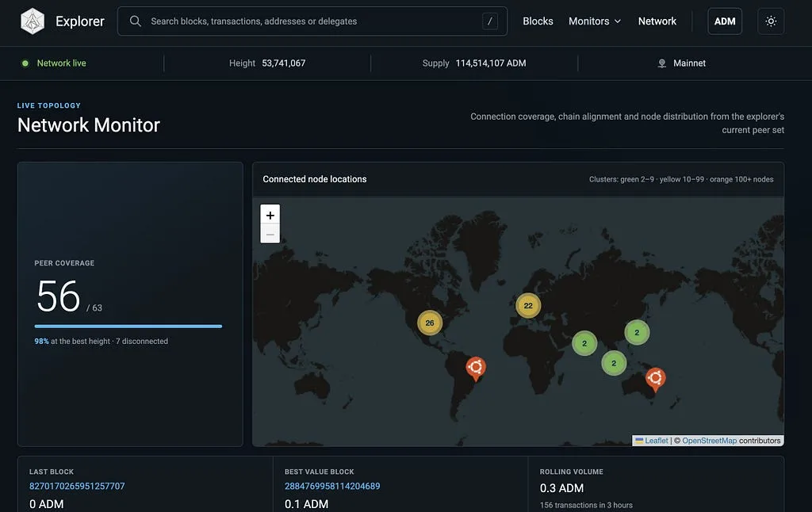Click the green Network live indicator dot
This screenshot has height=512, width=812.
pos(25,63)
